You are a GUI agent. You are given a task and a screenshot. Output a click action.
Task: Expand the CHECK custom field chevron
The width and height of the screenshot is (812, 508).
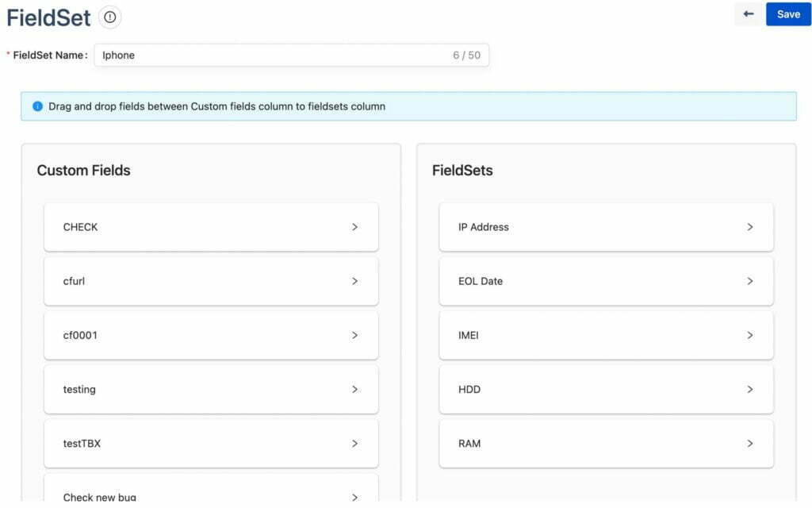tap(354, 227)
